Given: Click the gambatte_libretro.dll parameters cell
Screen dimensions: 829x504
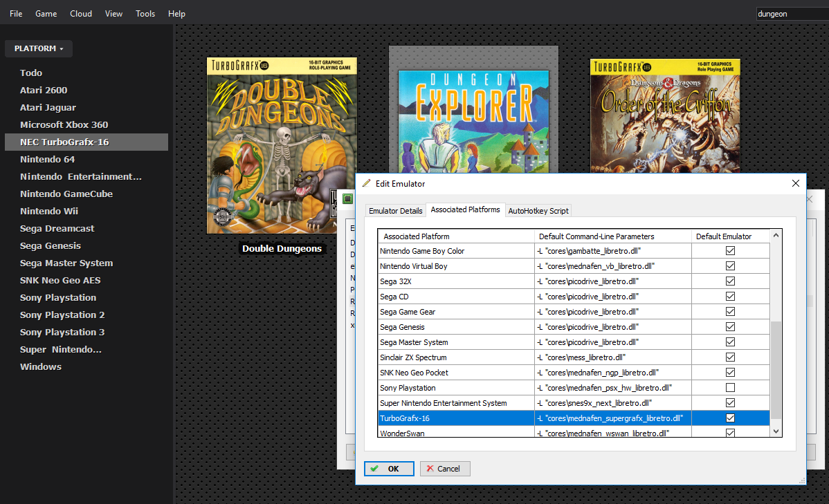Looking at the screenshot, I should [613, 250].
